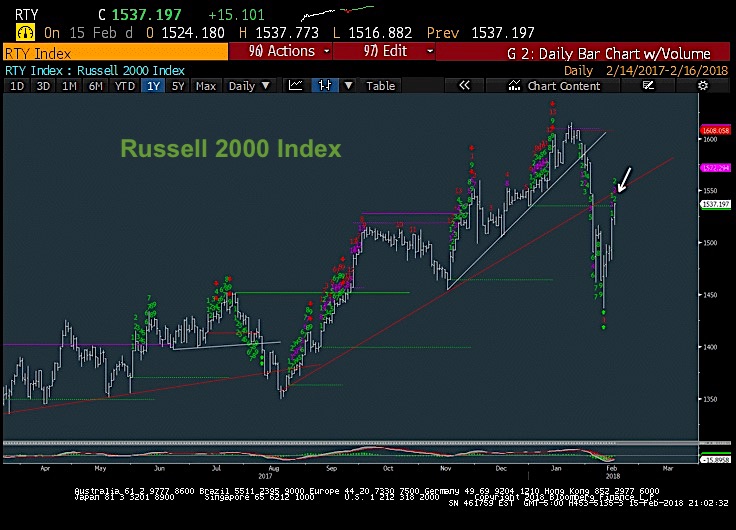This screenshot has height=530, width=736.
Task: Open the chart type dropdown arrow
Action: tap(348, 86)
